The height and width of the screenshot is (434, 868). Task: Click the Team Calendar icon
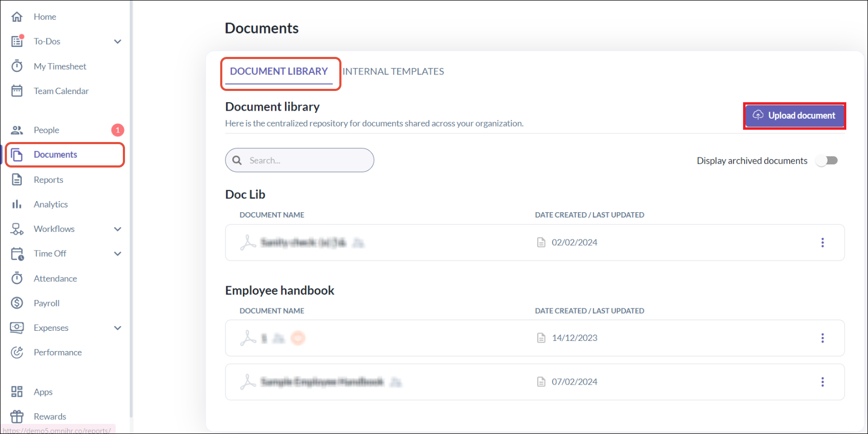pyautogui.click(x=17, y=91)
